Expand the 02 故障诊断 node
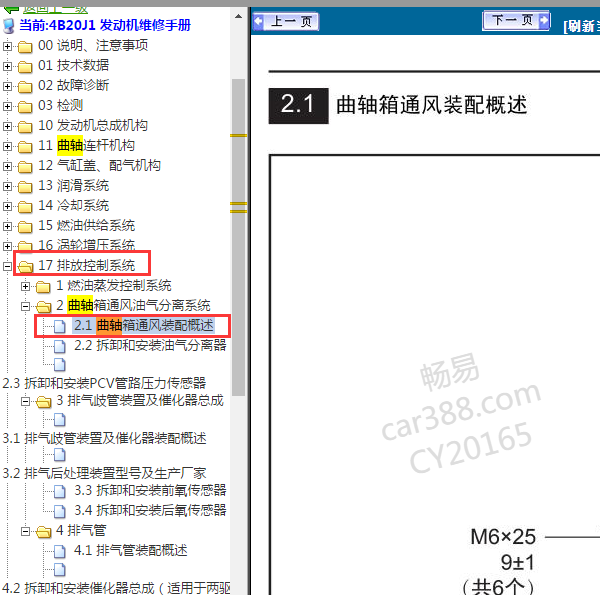Screen dimensions: 600x595 7,86
